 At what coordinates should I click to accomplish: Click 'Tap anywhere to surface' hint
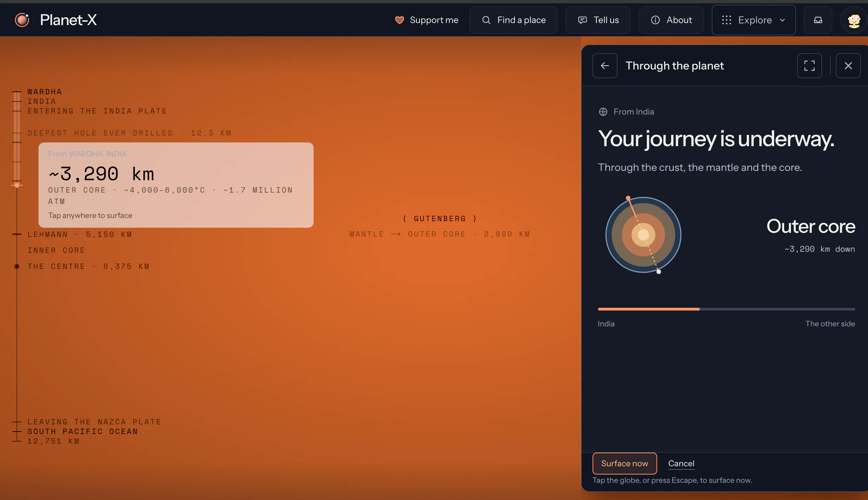90,215
